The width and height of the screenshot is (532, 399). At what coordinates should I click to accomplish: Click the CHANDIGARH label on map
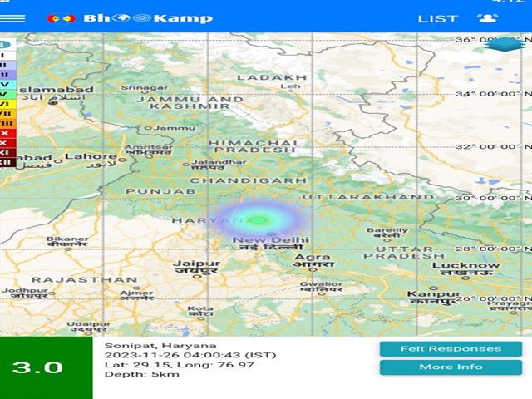click(248, 180)
